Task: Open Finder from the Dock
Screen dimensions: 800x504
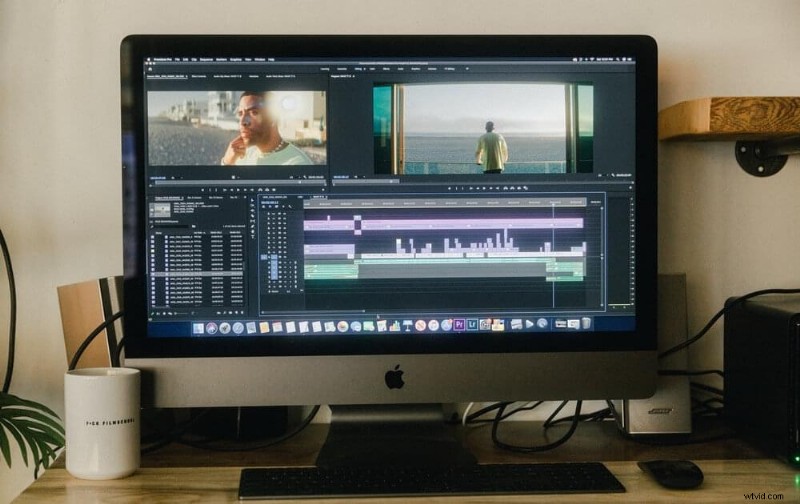Action: (198, 328)
